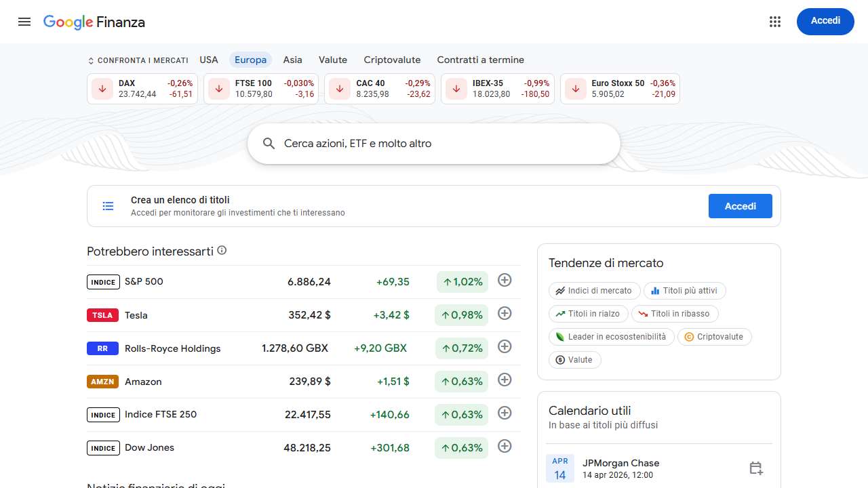Switch to the Asia markets tab
This screenshot has width=868, height=488.
292,60
